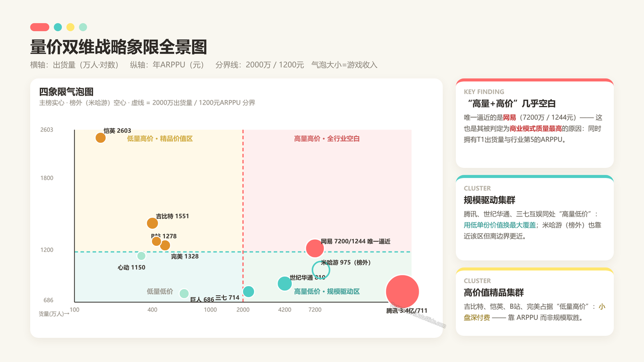This screenshot has height=362, width=644.
Task: Select the teal 世纪华通 bubble
Action: (x=285, y=284)
